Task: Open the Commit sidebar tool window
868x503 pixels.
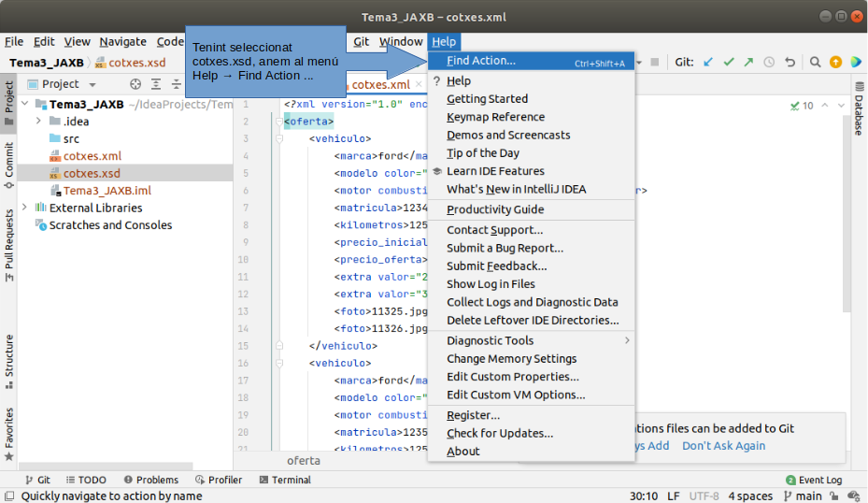Action: tap(8, 165)
